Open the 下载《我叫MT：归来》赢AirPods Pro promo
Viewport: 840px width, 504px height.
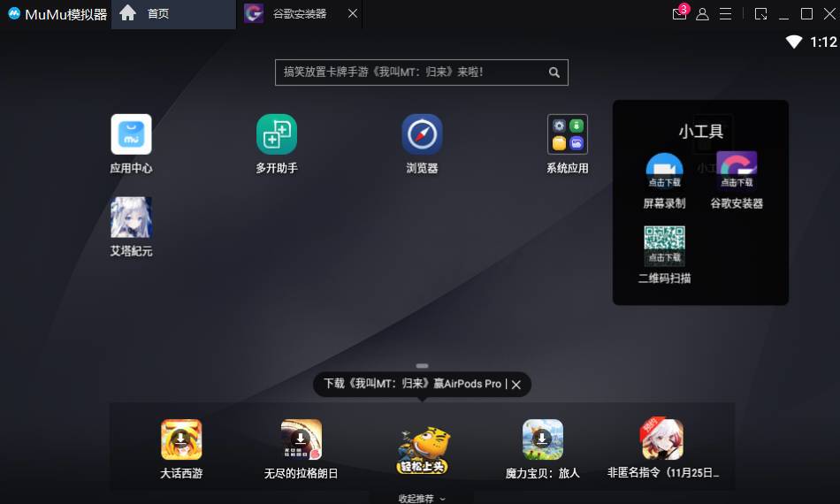click(413, 384)
